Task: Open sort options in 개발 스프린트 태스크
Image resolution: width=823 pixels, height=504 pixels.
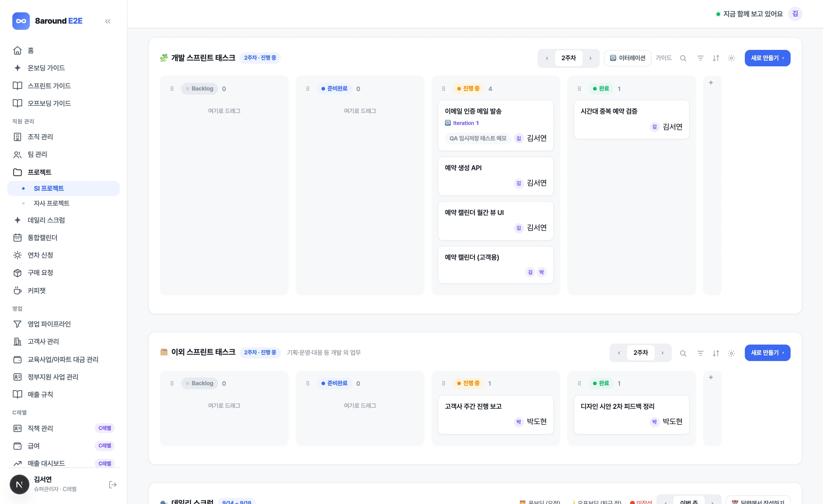Action: (716, 58)
